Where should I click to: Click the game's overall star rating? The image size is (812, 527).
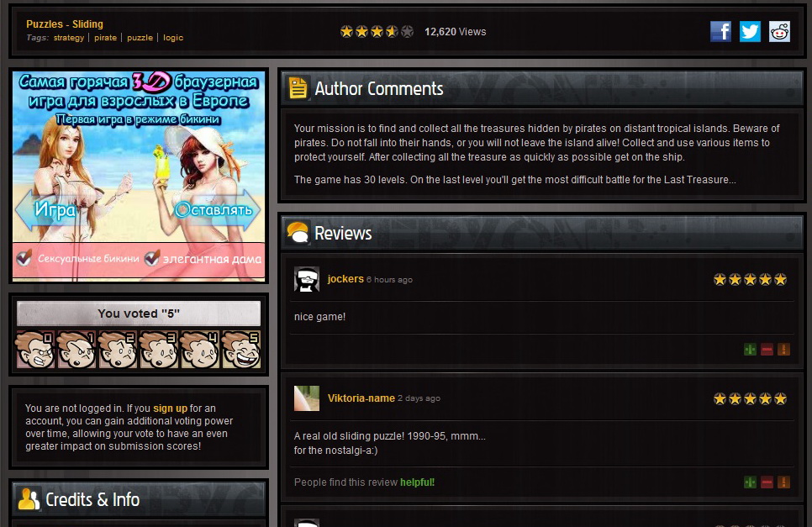coord(377,32)
